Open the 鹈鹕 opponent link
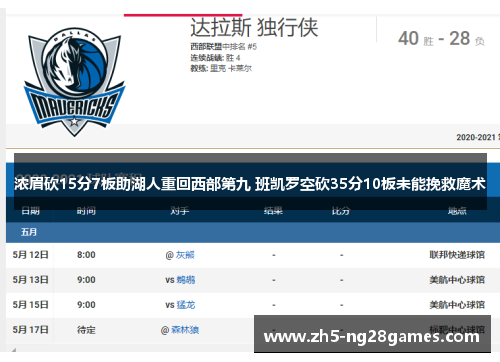Image resolution: width=500 pixels, height=362 pixels. (186, 280)
